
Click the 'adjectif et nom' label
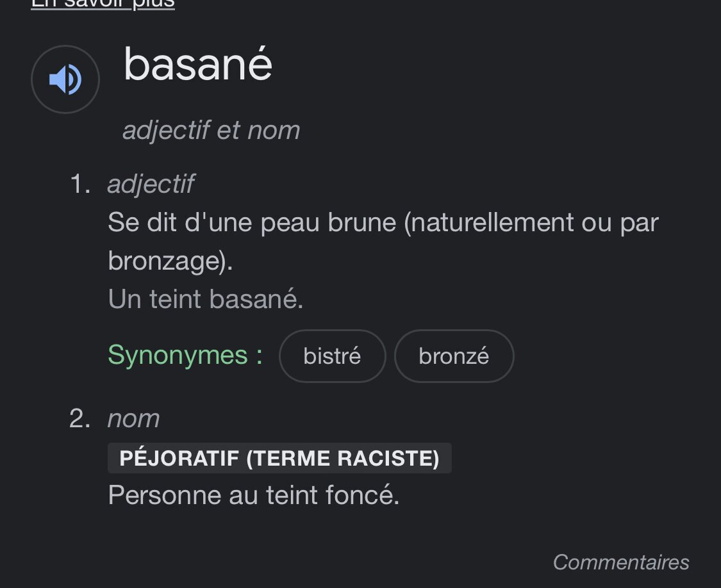pos(211,130)
